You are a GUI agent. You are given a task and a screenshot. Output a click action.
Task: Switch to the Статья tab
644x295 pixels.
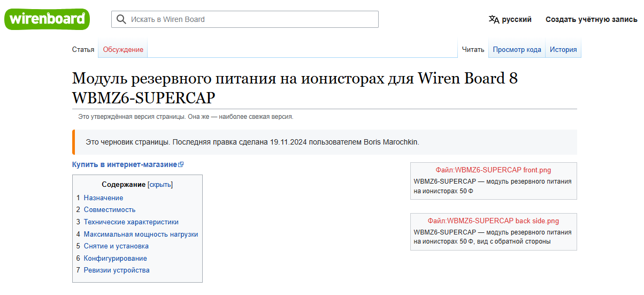click(83, 49)
